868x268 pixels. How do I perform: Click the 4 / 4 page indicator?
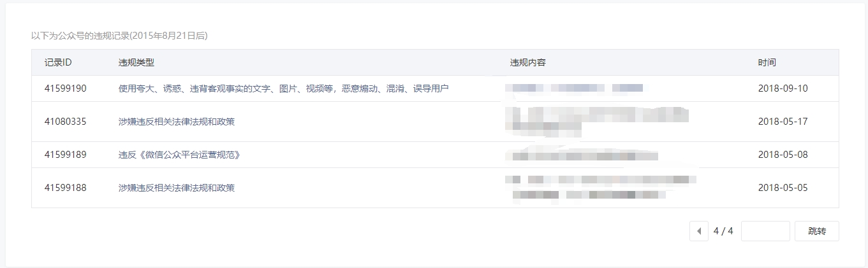click(723, 231)
